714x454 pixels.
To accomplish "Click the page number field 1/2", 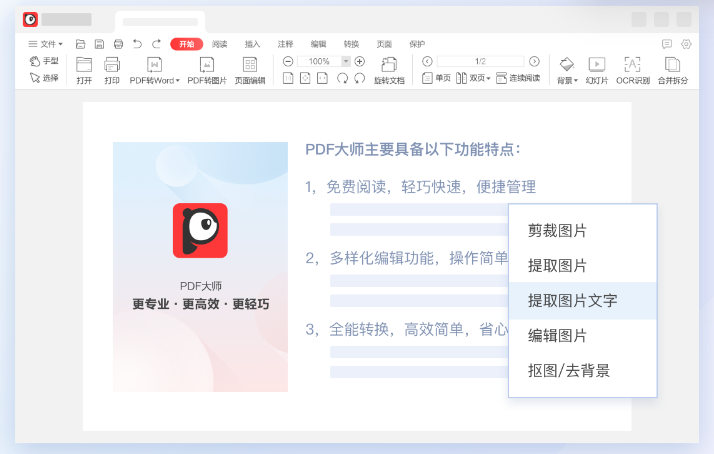I will tap(480, 61).
